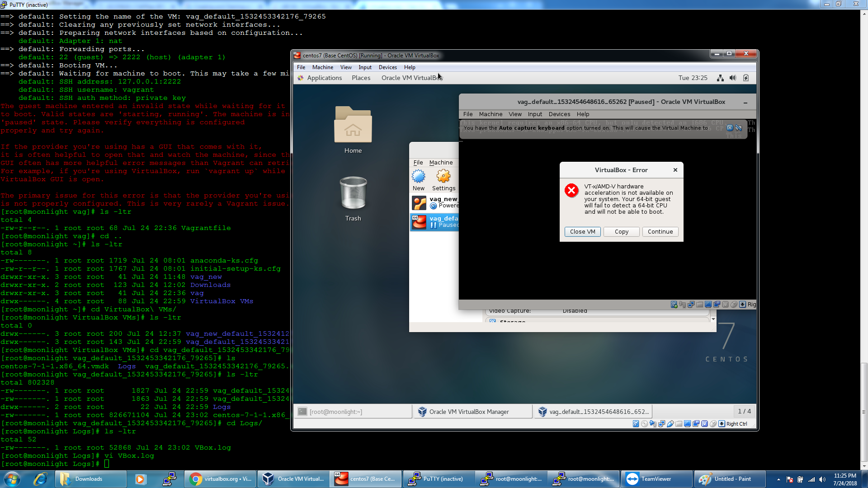868x488 pixels.
Task: Open Help menu in nested vag_default window
Action: click(583, 114)
